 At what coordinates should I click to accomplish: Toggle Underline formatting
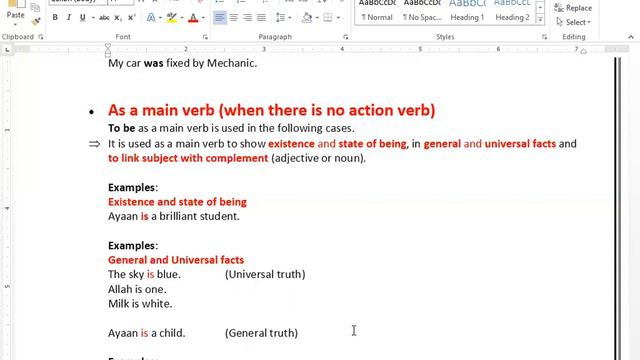[x=82, y=18]
